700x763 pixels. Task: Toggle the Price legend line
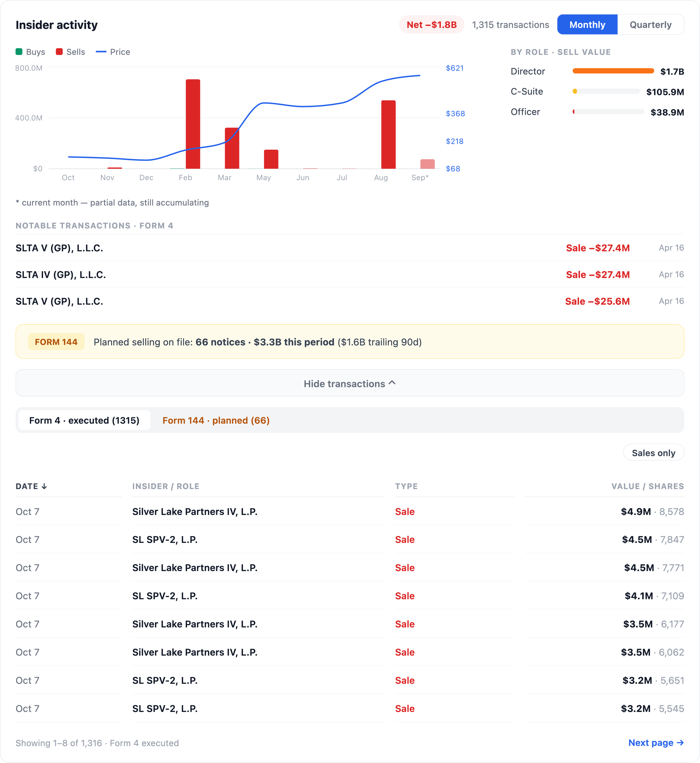coord(101,52)
